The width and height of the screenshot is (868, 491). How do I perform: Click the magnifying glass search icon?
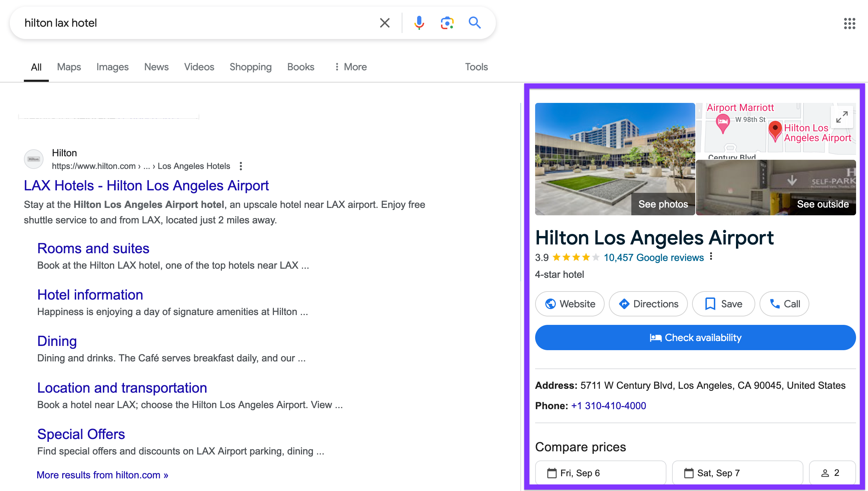tap(474, 23)
